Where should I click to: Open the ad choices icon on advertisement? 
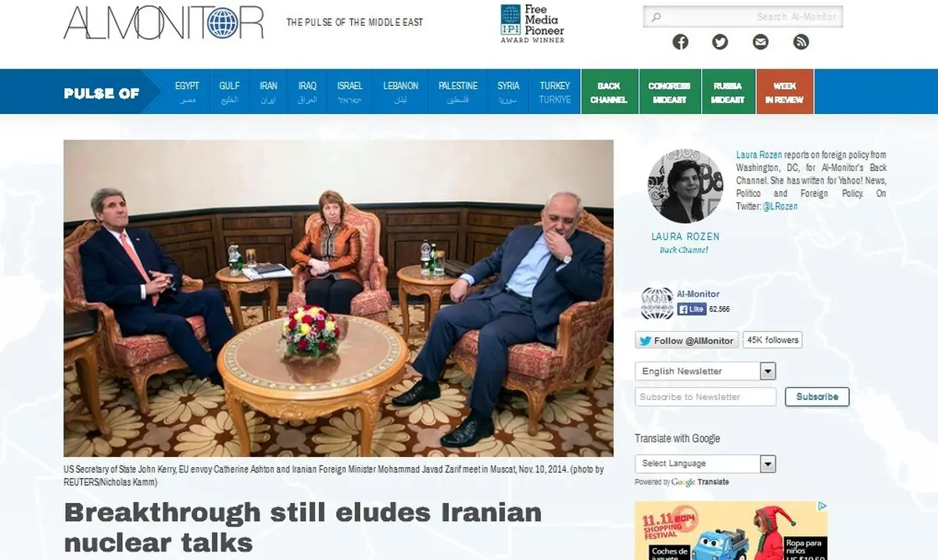click(822, 507)
